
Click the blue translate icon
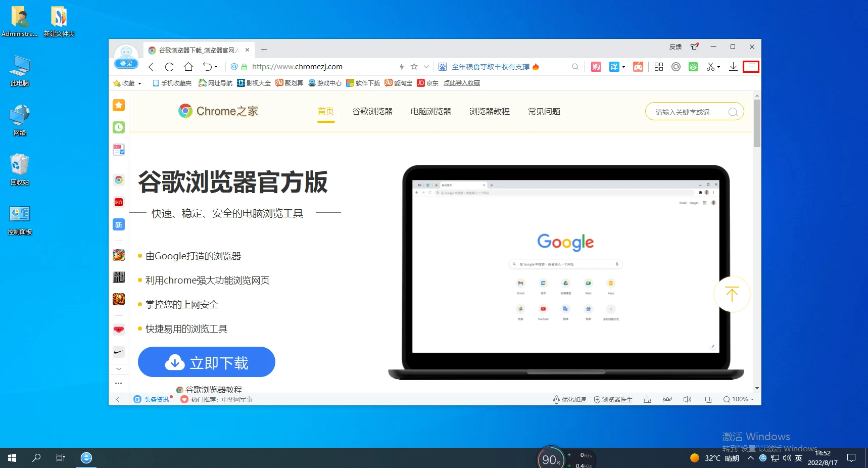(x=614, y=67)
